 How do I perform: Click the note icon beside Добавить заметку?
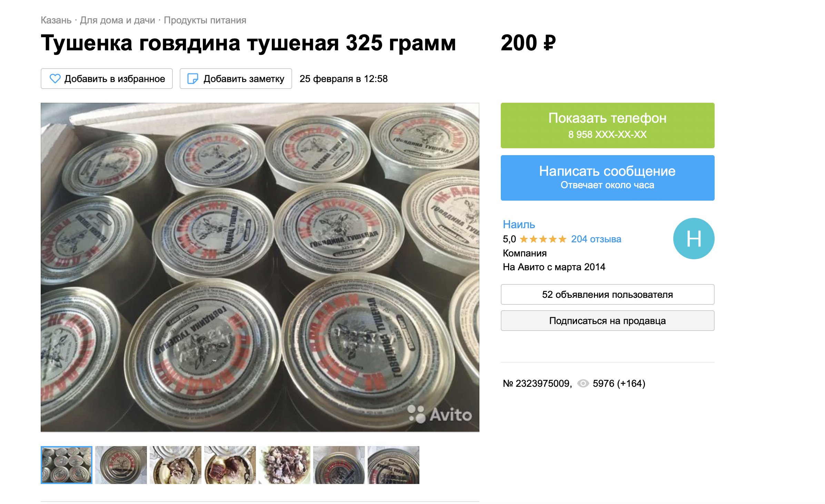coord(192,79)
